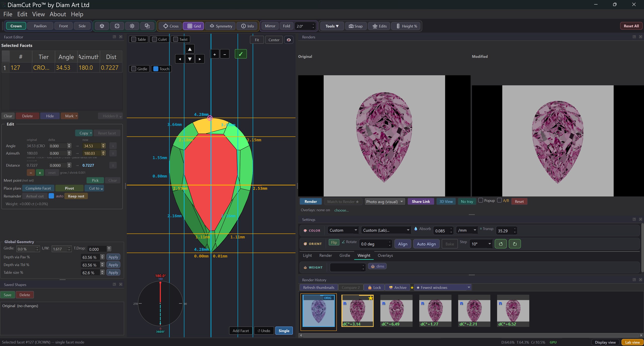Open the File menu
The height and width of the screenshot is (346, 644).
click(x=8, y=14)
